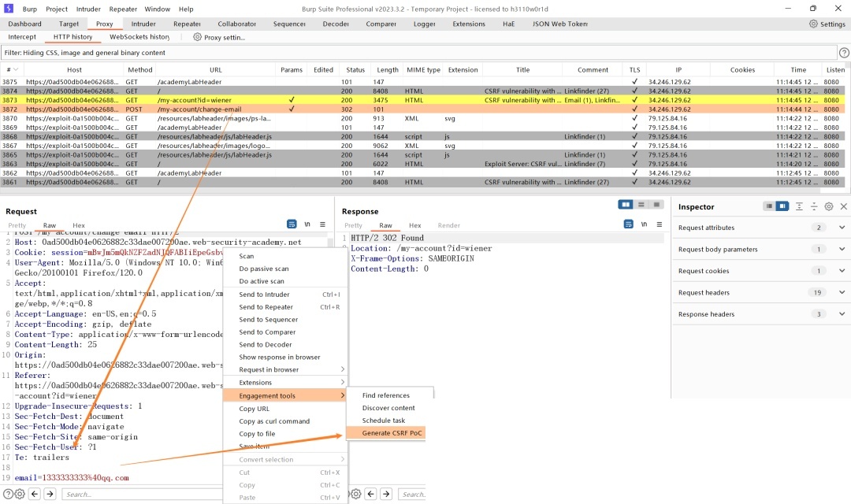Screen dimensions: 851x504
Task: Switch to the Intercept sub-tab
Action: click(x=22, y=37)
